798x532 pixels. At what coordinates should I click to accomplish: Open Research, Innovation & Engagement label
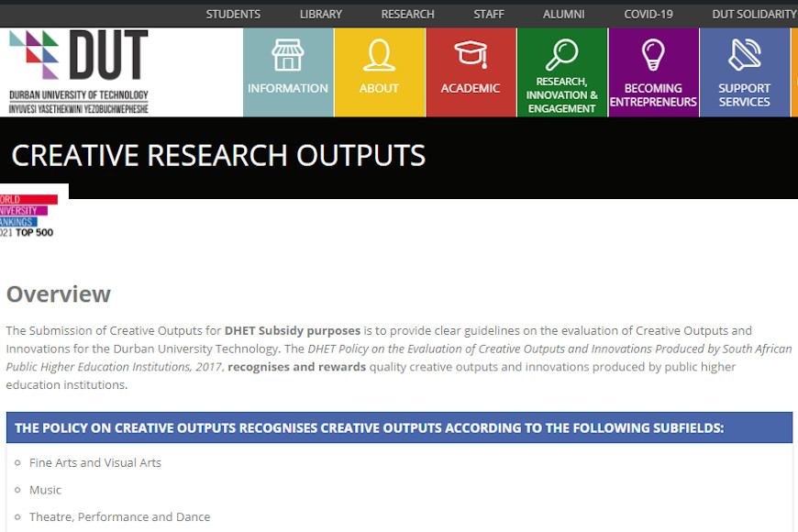[561, 95]
